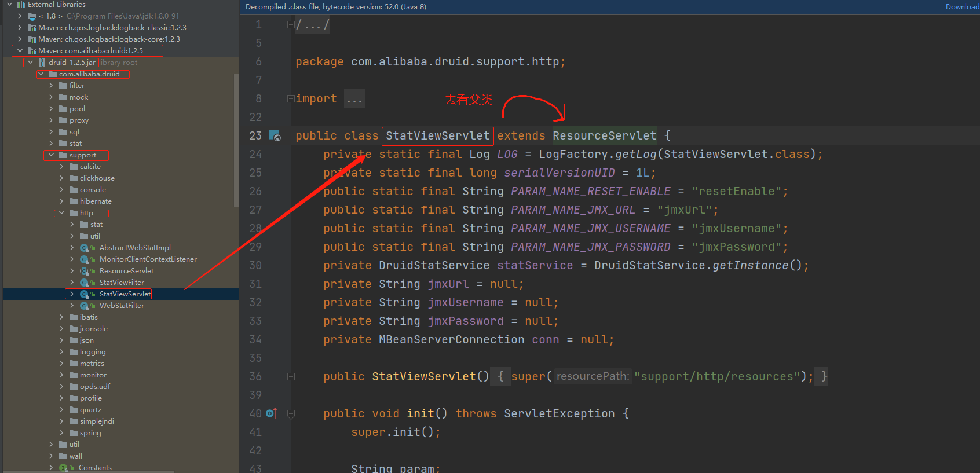This screenshot has width=980, height=473.
Task: Click the Maven druid library icon
Action: [x=32, y=51]
